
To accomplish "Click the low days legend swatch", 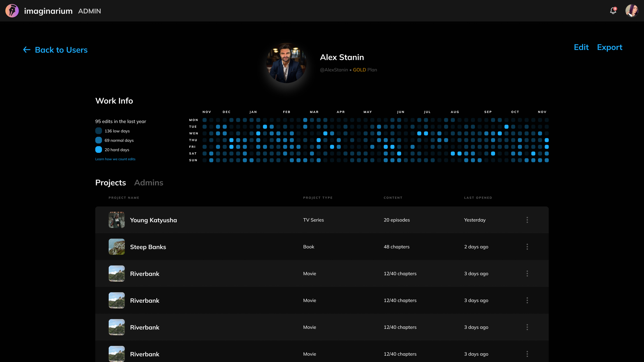I will 99,131.
